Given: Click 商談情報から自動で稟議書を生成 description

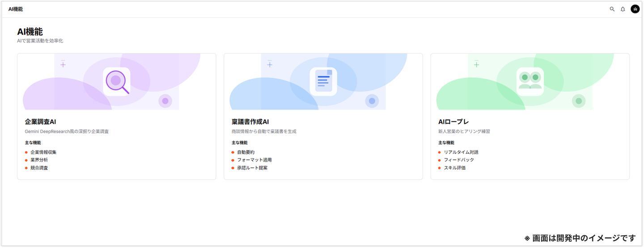Looking at the screenshot, I should (x=264, y=132).
